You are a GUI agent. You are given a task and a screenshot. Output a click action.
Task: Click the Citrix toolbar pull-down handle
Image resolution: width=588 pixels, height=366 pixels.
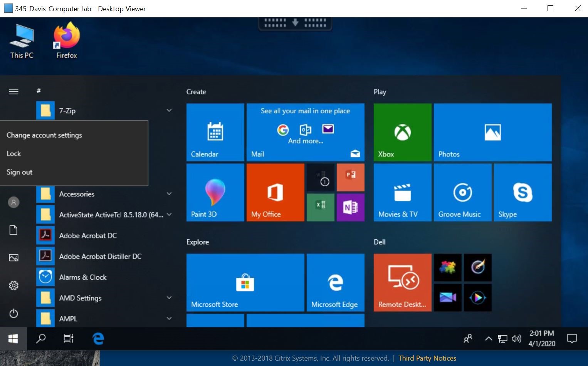point(295,23)
